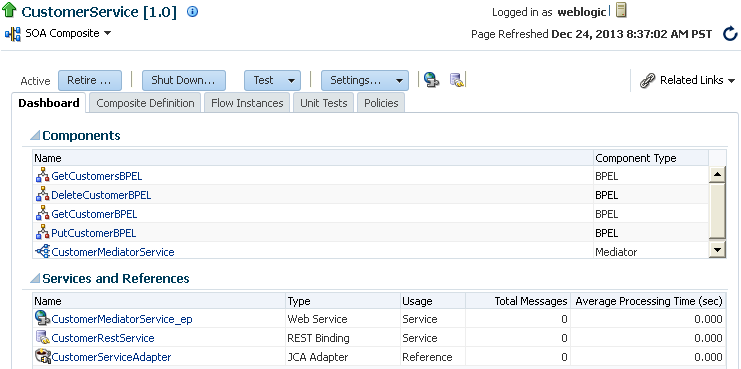Image resolution: width=741 pixels, height=369 pixels.
Task: Expand the Test button dropdown arrow
Action: pyautogui.click(x=291, y=81)
